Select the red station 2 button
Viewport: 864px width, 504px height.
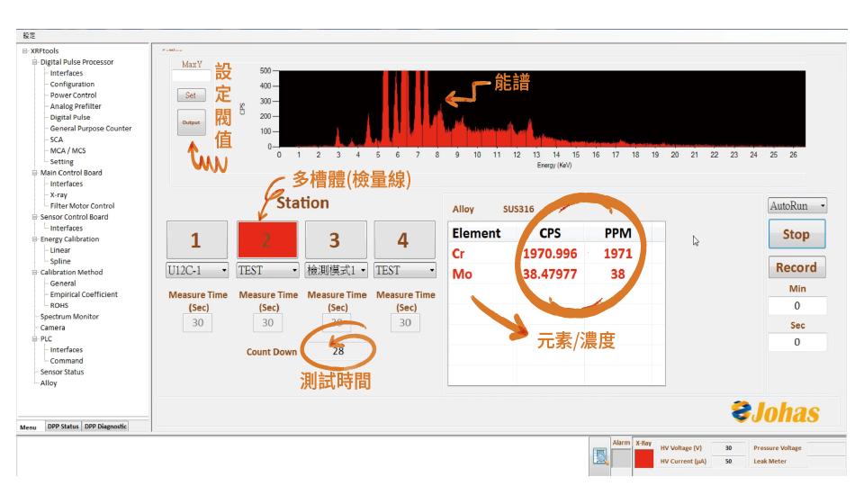pyautogui.click(x=267, y=239)
